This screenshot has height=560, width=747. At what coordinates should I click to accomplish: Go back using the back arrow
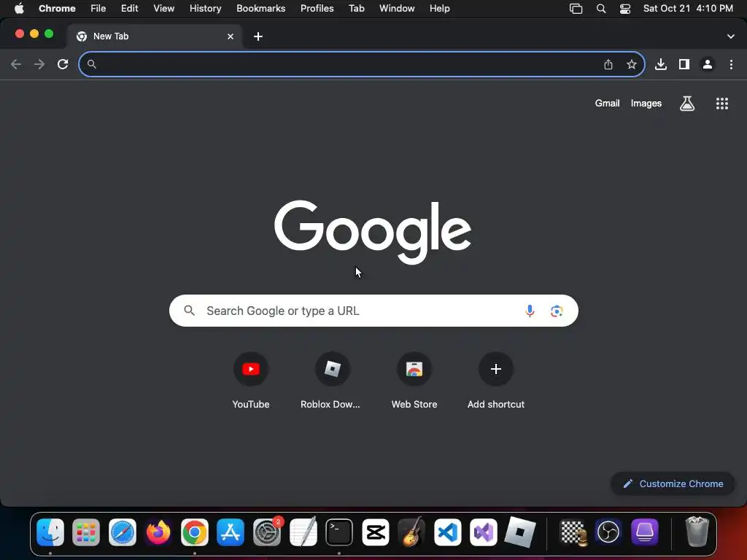[16, 64]
